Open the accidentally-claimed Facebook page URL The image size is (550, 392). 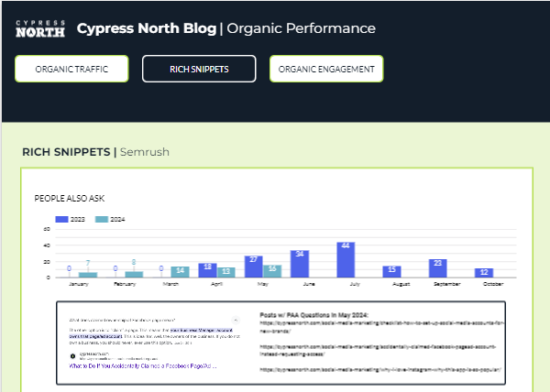pos(378,350)
